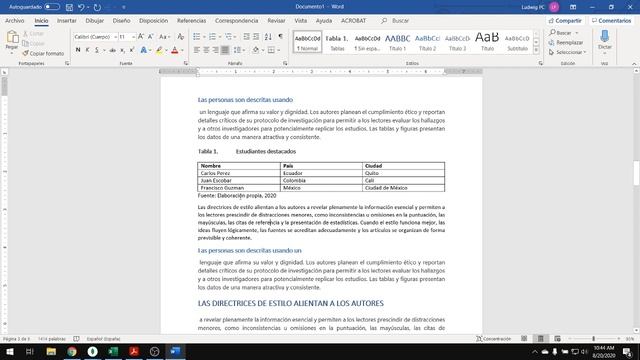The width and height of the screenshot is (640, 360).
Task: Open the Archivo menu
Action: tap(15, 20)
